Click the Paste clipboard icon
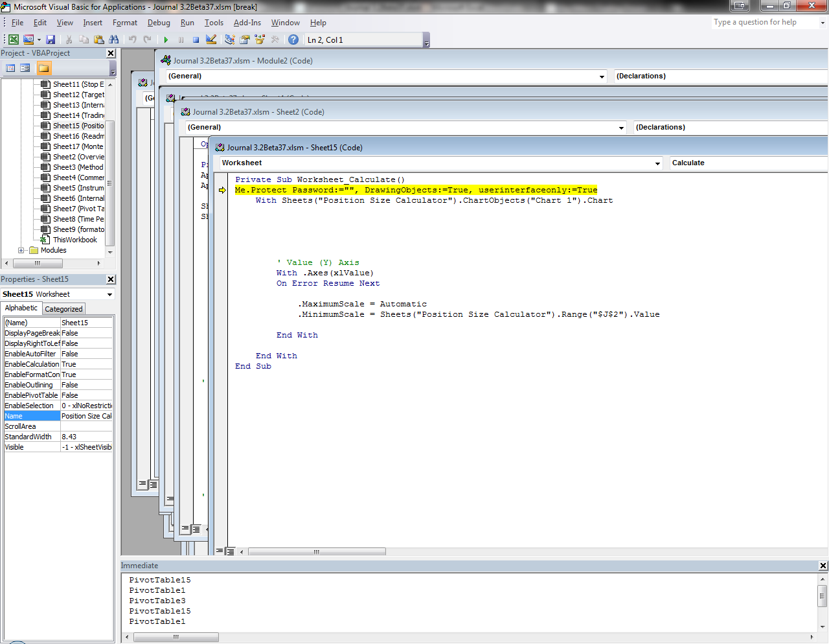Image resolution: width=829 pixels, height=644 pixels. (x=98, y=40)
